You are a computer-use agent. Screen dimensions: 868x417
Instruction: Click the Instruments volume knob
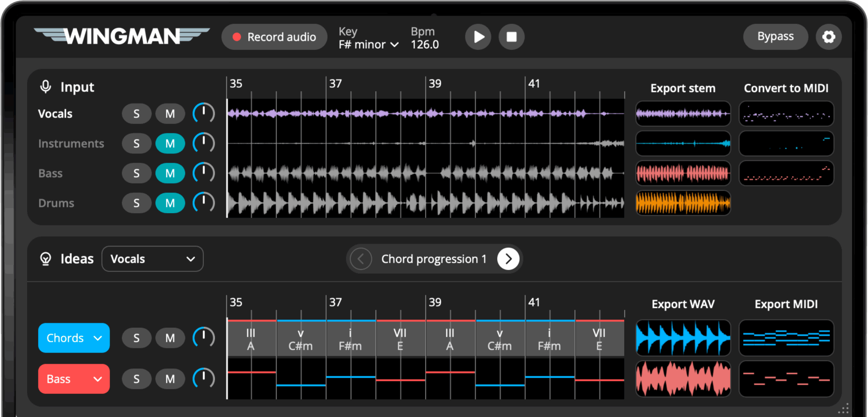[204, 143]
